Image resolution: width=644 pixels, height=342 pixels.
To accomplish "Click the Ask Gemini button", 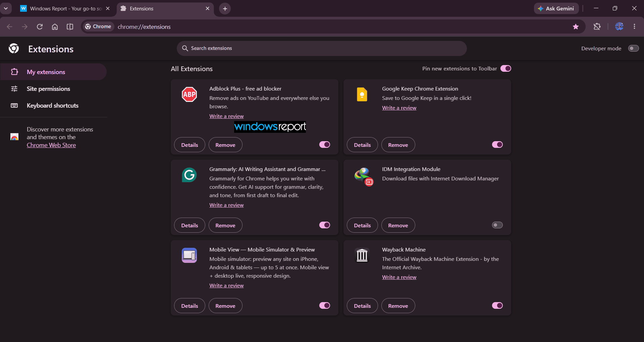I will click(556, 8).
